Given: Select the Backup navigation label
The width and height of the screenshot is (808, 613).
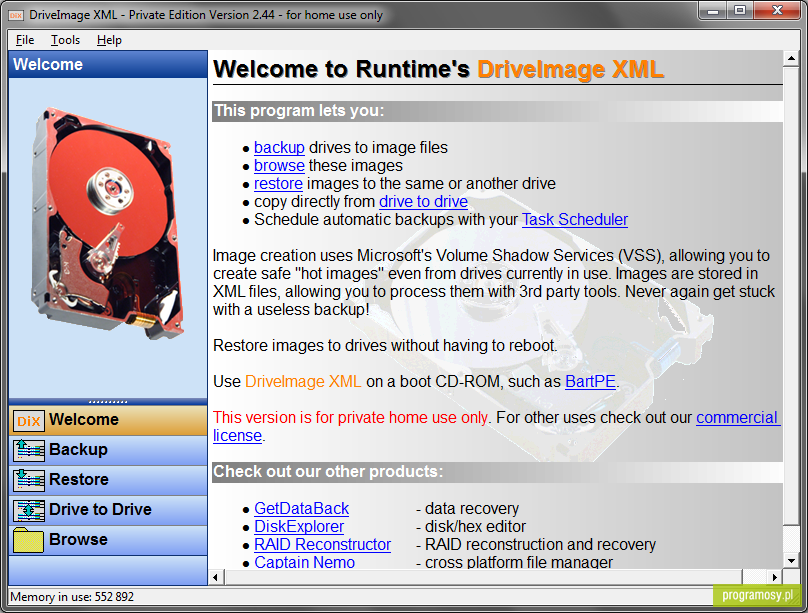Looking at the screenshot, I should pos(78,449).
